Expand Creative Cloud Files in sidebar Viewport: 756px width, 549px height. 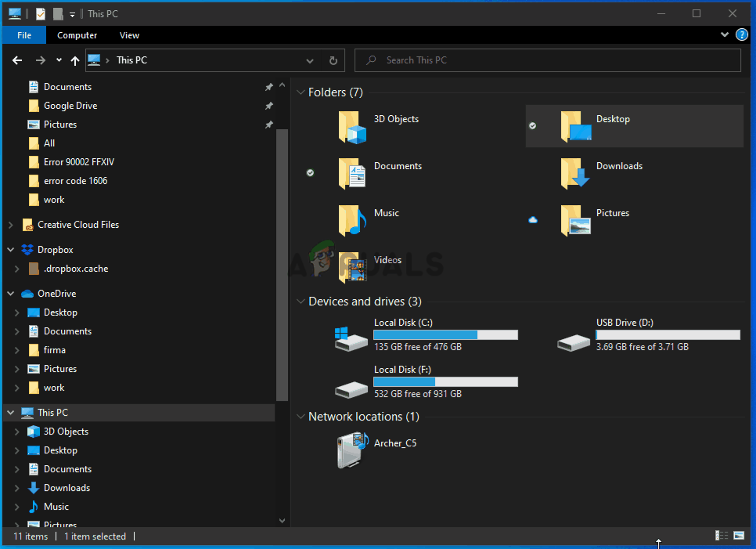[11, 225]
